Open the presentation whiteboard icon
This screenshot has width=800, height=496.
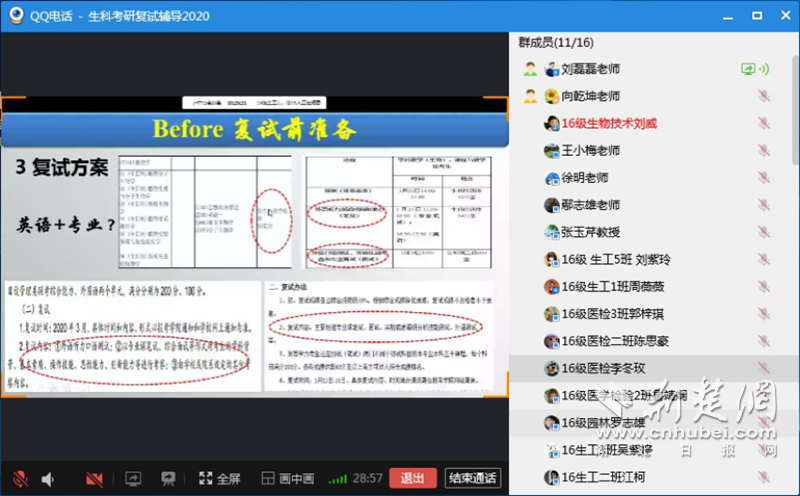click(168, 478)
